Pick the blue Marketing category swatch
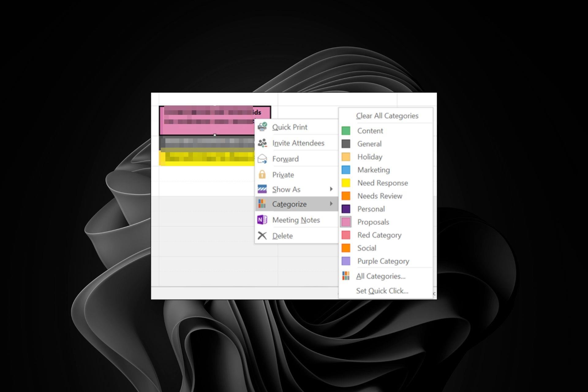This screenshot has height=392, width=588. pyautogui.click(x=346, y=170)
